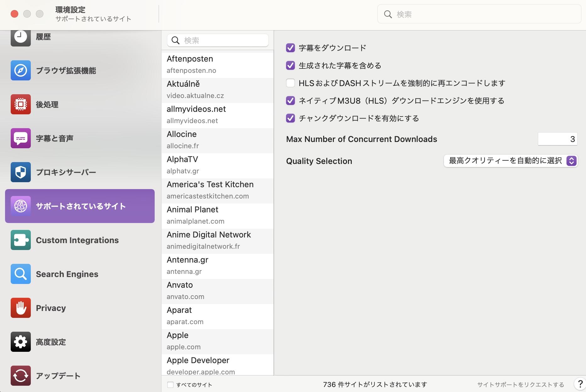The image size is (586, 392).
Task: Switch to the 字幕と音声 section
Action: coord(80,138)
